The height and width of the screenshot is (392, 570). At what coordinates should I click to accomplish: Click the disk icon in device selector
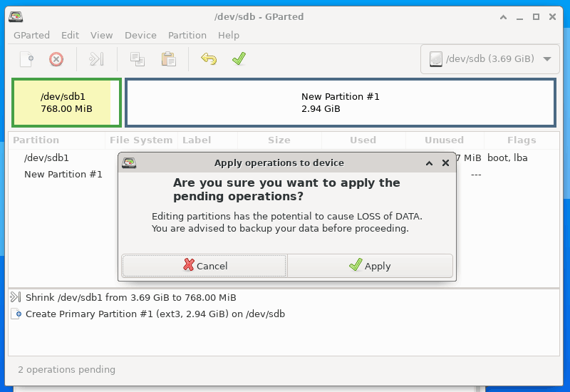[436, 59]
